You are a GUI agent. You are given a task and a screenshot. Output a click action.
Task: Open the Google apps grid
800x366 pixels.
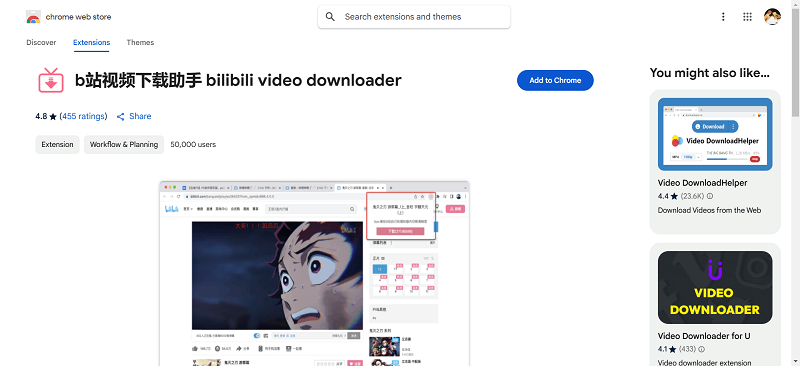coord(747,17)
